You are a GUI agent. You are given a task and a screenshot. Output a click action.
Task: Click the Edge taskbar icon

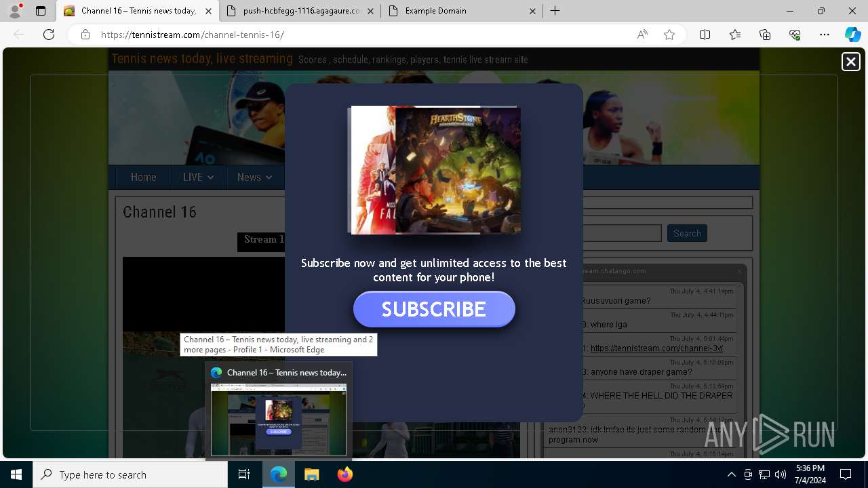pyautogui.click(x=279, y=474)
